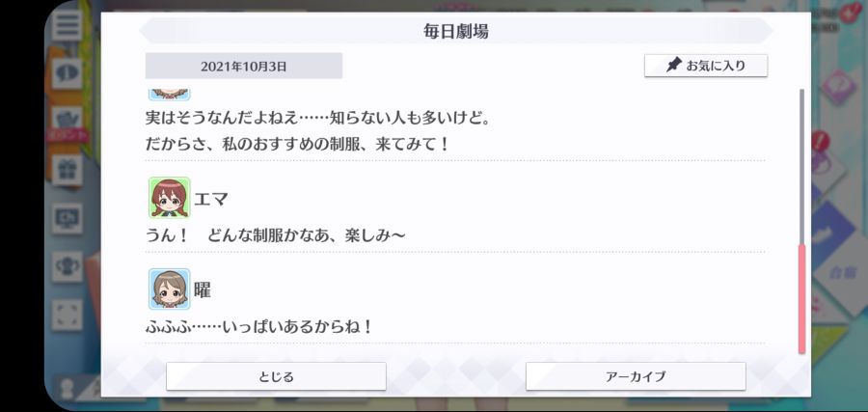The height and width of the screenshot is (412, 868).
Task: Open the gift box present icon
Action: click(x=67, y=170)
